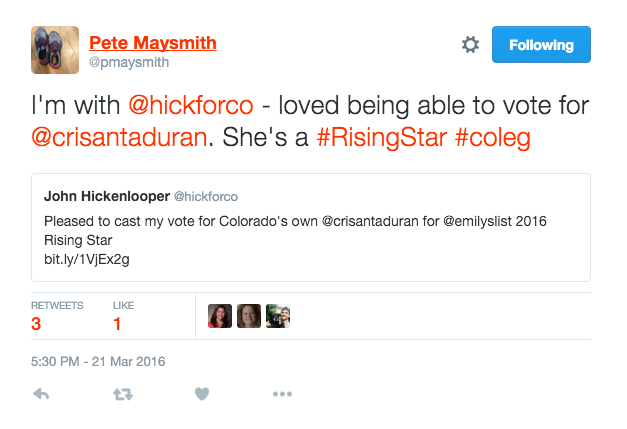Open the #RisingStar hashtag
This screenshot has width=627, height=429.
(x=380, y=136)
